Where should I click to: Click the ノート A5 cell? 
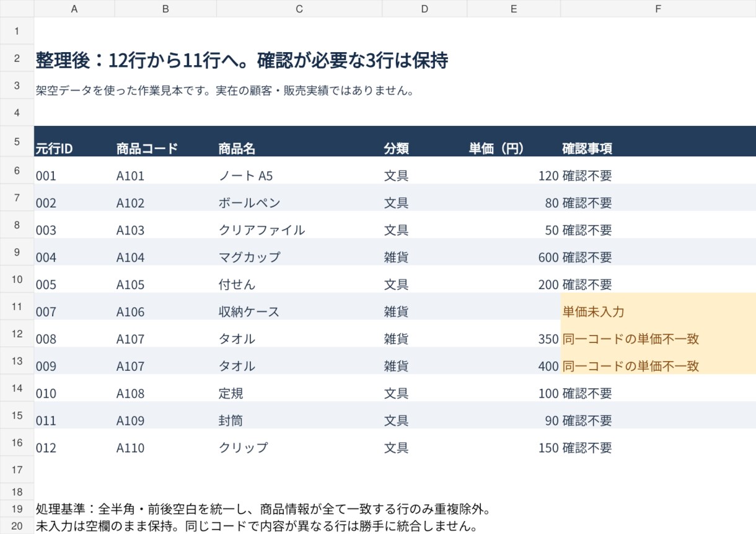pyautogui.click(x=299, y=171)
